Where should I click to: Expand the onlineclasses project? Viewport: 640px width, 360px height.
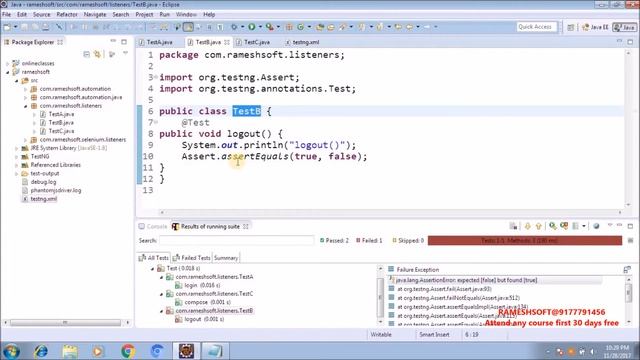click(x=8, y=64)
